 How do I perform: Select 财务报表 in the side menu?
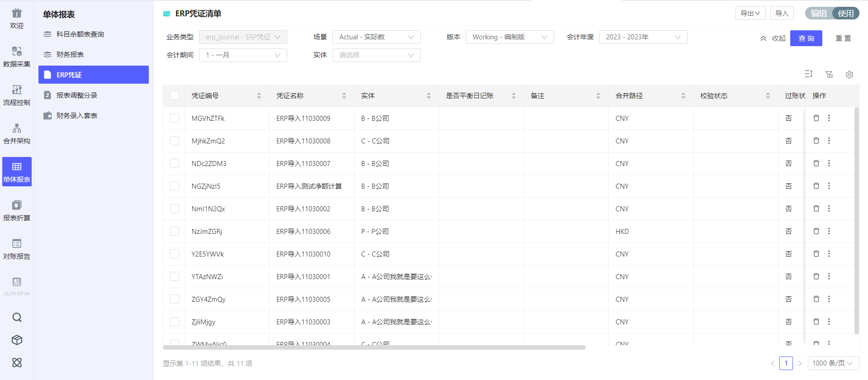pyautogui.click(x=70, y=55)
